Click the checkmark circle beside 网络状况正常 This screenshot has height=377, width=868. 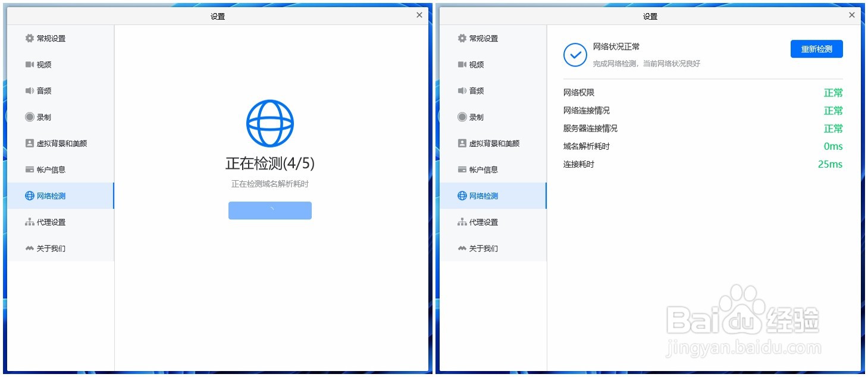click(x=575, y=55)
